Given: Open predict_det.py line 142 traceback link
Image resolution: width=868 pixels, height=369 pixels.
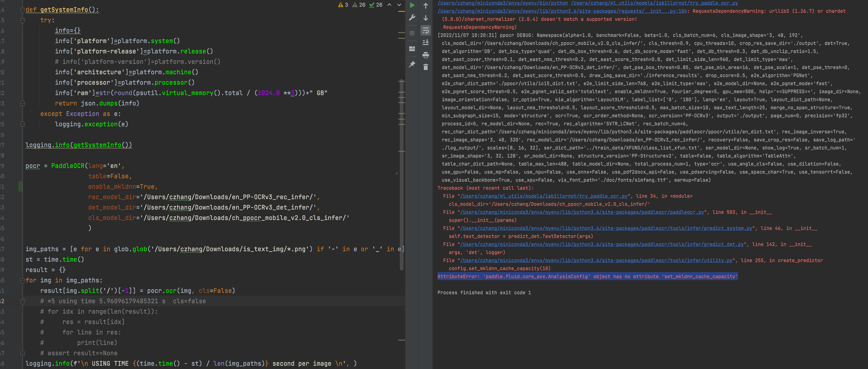Looking at the screenshot, I should (602, 245).
